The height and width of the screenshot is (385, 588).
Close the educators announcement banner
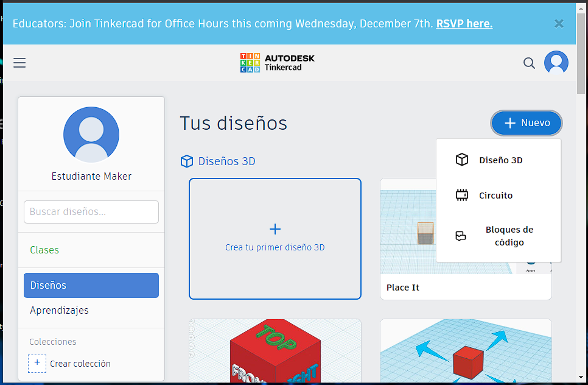(x=559, y=24)
